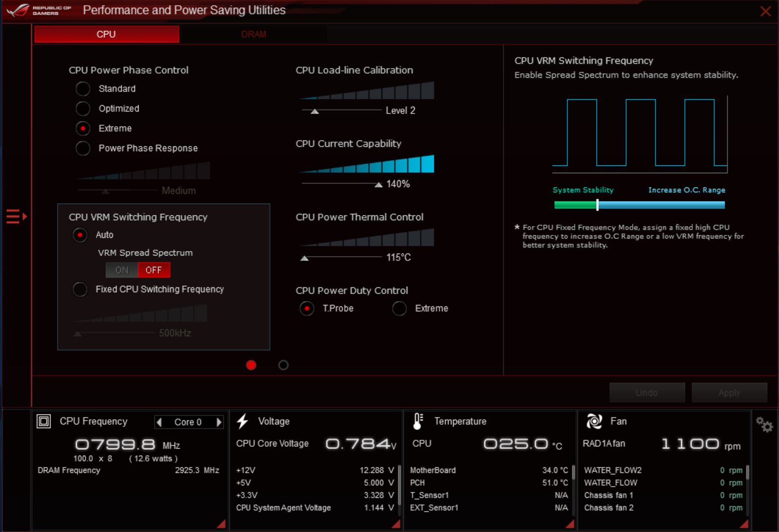The image size is (779, 532).
Task: Switch to next core with right arrow
Action: (219, 422)
